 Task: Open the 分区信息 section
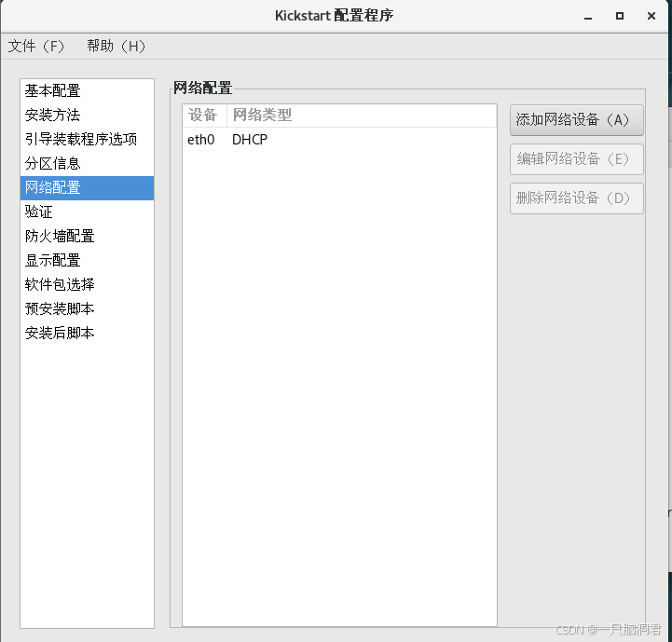click(87, 163)
